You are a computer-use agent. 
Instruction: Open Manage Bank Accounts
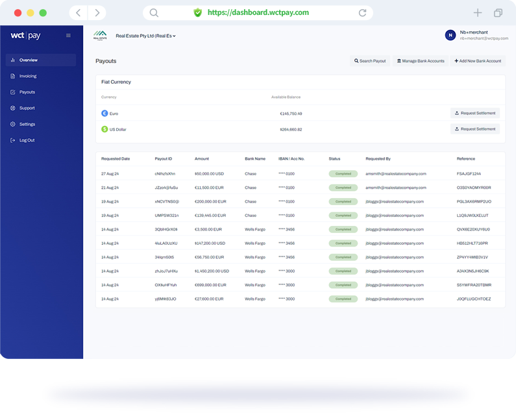[x=421, y=61]
